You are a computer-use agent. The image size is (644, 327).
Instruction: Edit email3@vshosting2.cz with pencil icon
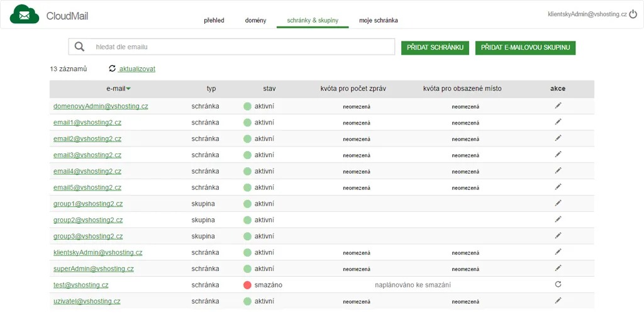click(x=558, y=155)
